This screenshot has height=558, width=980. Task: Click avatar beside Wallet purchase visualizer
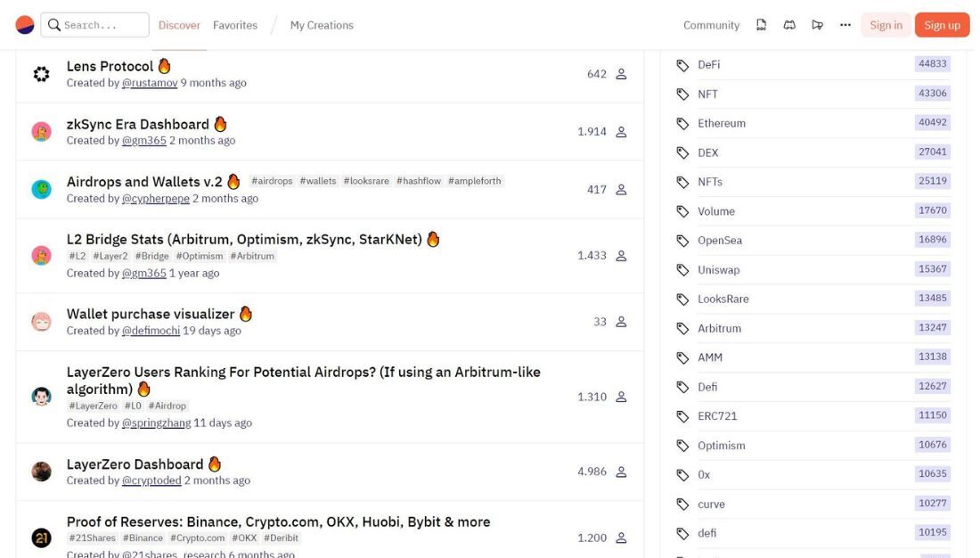pos(41,322)
